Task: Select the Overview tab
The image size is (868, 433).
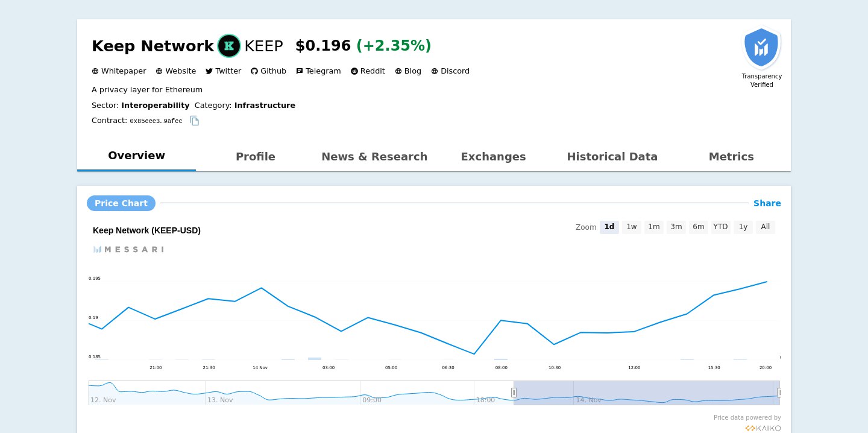Action: pyautogui.click(x=136, y=156)
